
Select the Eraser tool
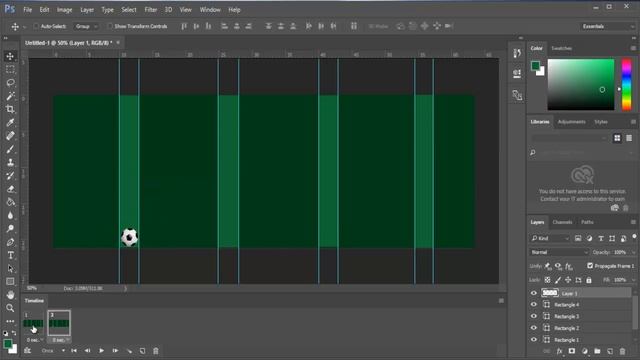pyautogui.click(x=10, y=189)
